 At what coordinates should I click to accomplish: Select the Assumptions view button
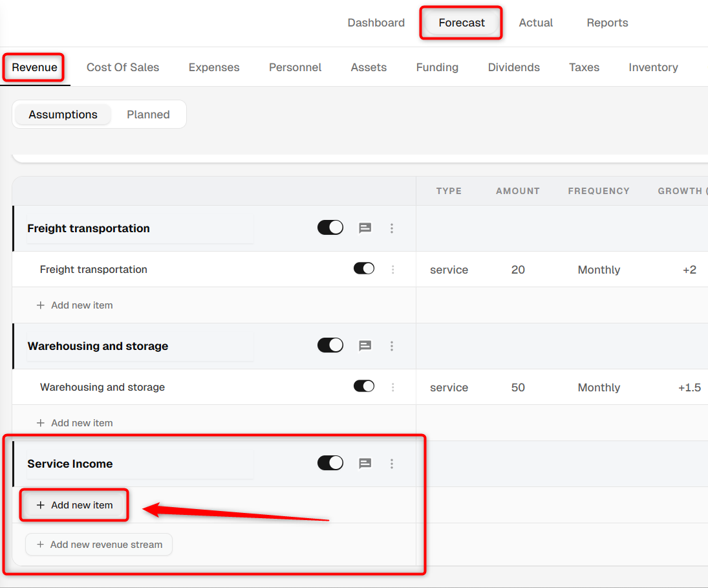[x=63, y=114]
